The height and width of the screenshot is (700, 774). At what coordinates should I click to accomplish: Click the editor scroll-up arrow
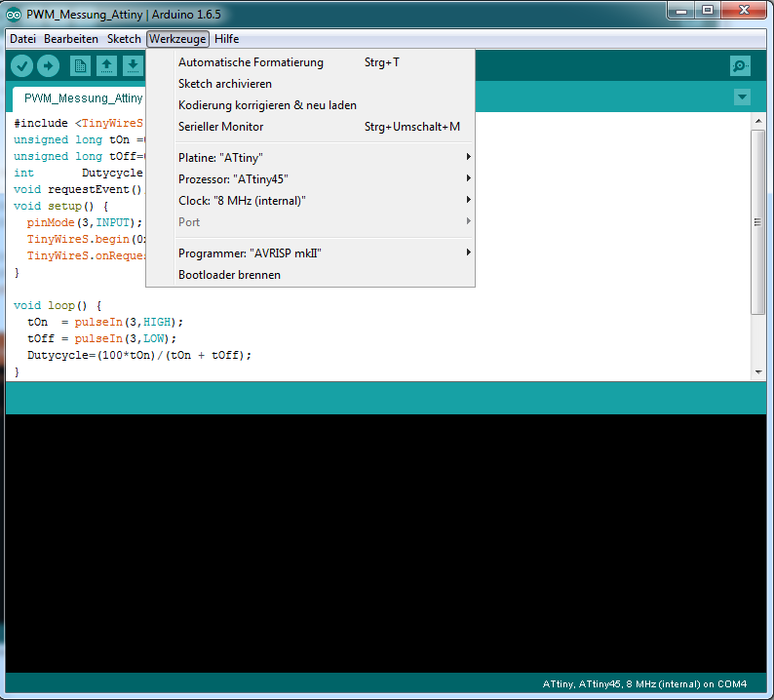[758, 121]
